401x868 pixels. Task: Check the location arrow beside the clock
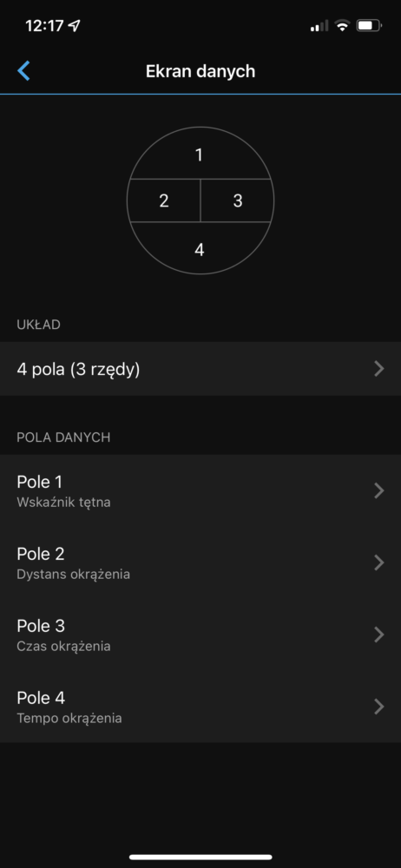(x=75, y=25)
